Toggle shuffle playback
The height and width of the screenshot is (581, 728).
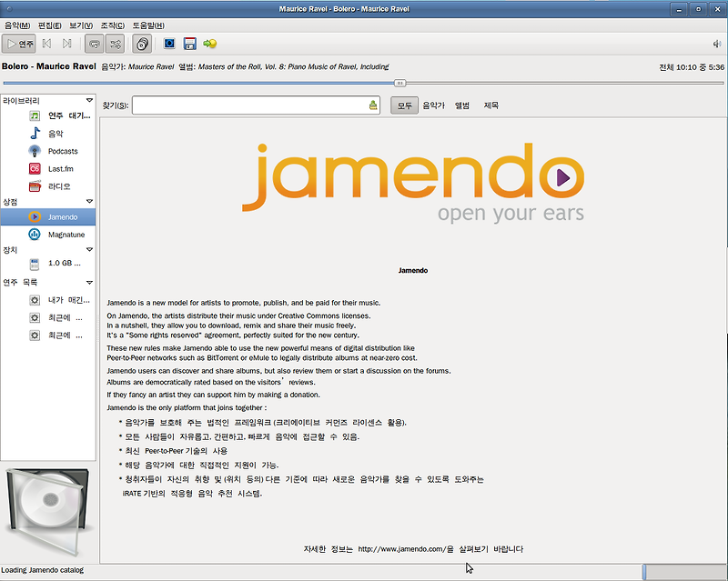click(115, 44)
